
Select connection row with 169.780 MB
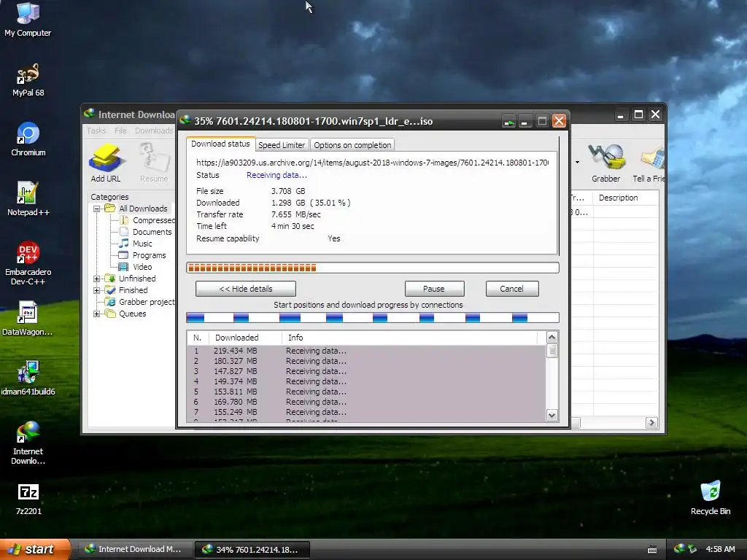366,402
